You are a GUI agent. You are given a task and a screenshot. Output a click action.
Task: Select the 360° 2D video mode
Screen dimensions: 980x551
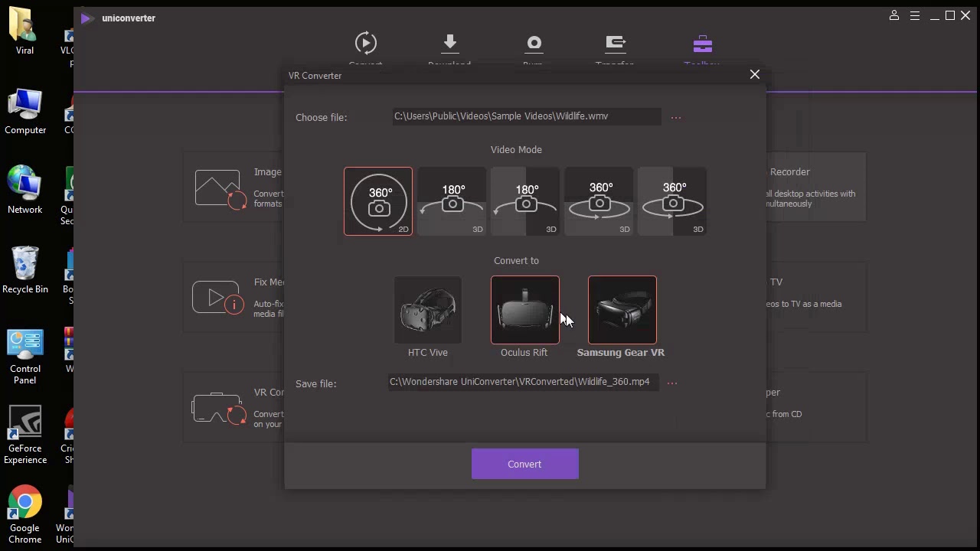pos(378,201)
